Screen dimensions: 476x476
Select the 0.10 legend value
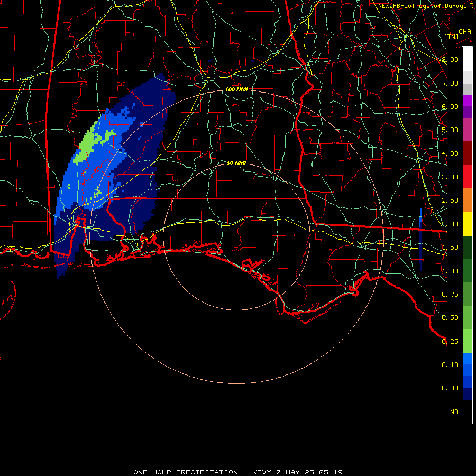(x=450, y=365)
